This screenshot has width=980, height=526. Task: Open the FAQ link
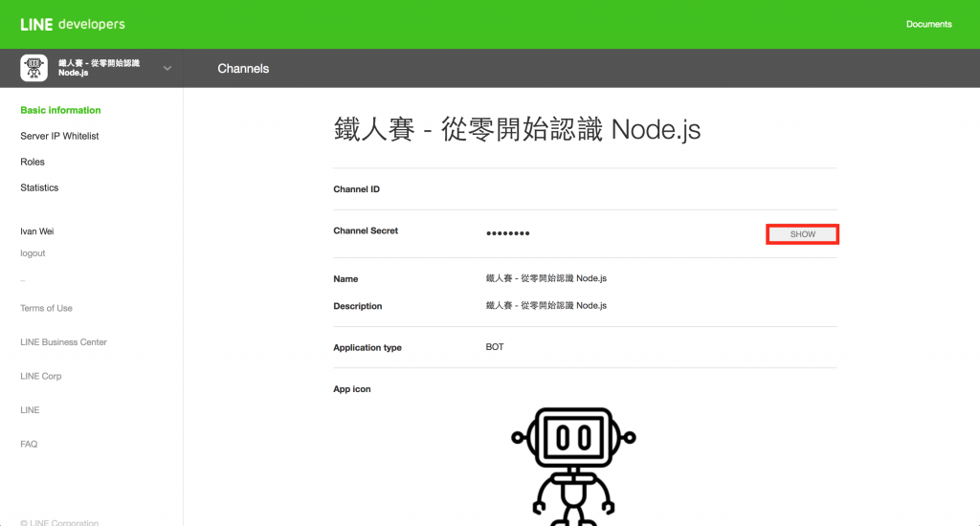29,444
